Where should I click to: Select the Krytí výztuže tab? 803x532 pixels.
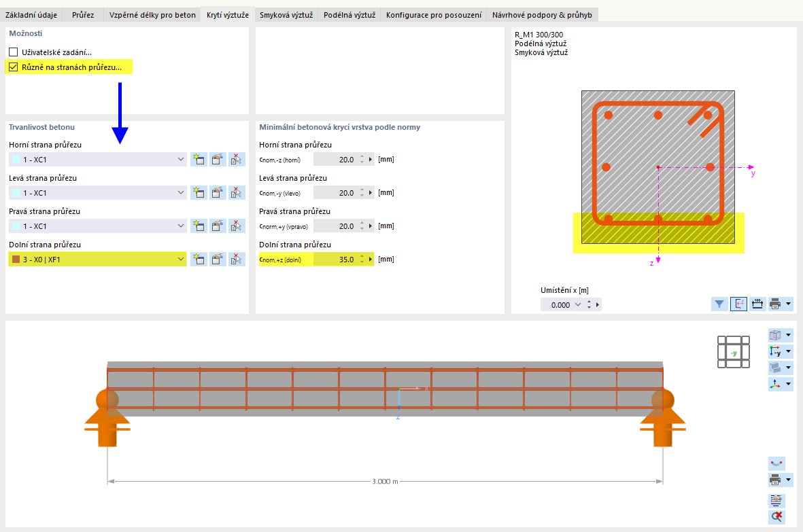coord(227,15)
